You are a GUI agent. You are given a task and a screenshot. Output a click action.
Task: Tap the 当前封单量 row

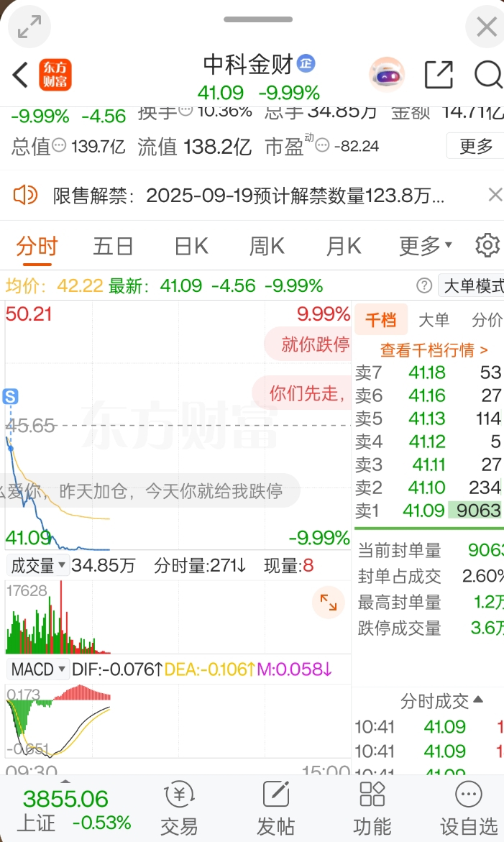point(429,550)
